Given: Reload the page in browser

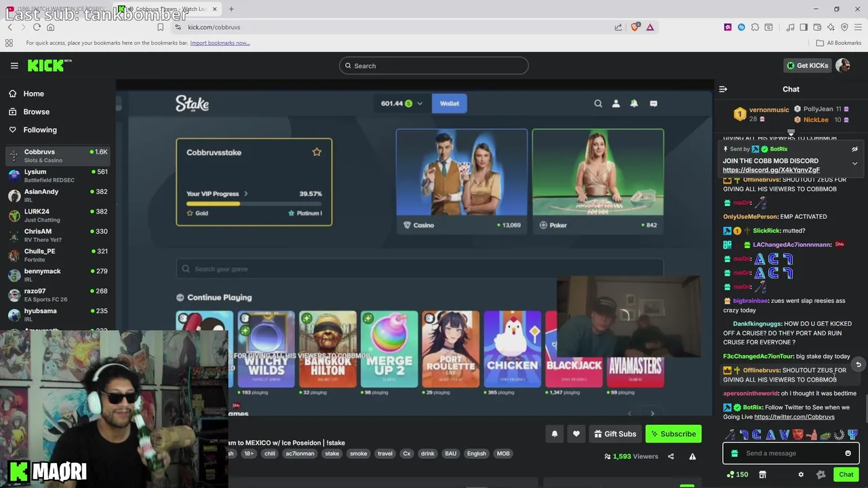Looking at the screenshot, I should [37, 27].
